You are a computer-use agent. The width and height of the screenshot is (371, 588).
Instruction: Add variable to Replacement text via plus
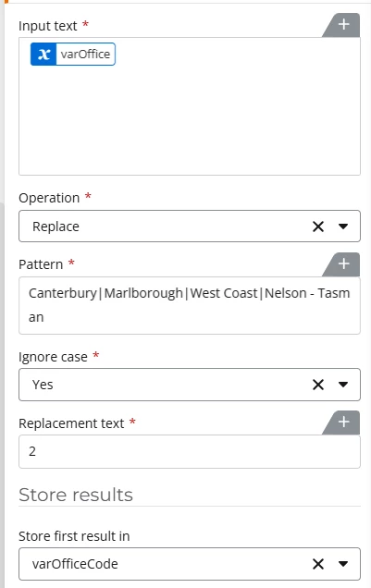pyautogui.click(x=343, y=423)
